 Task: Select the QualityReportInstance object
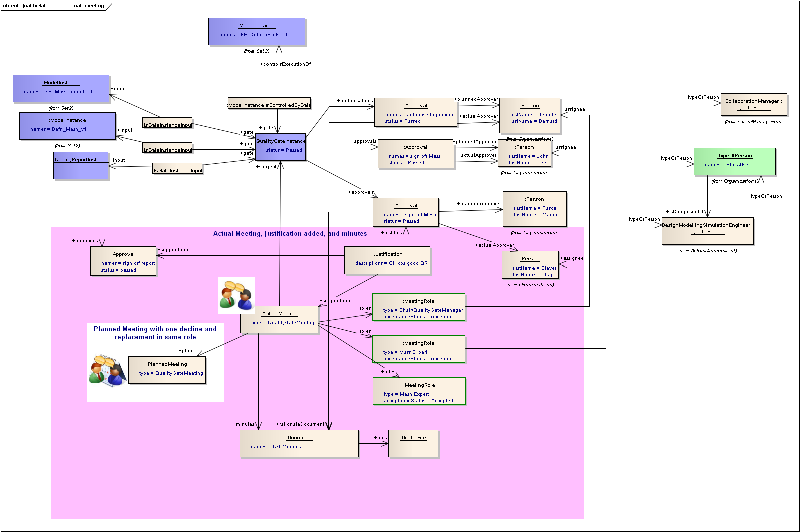pos(81,165)
